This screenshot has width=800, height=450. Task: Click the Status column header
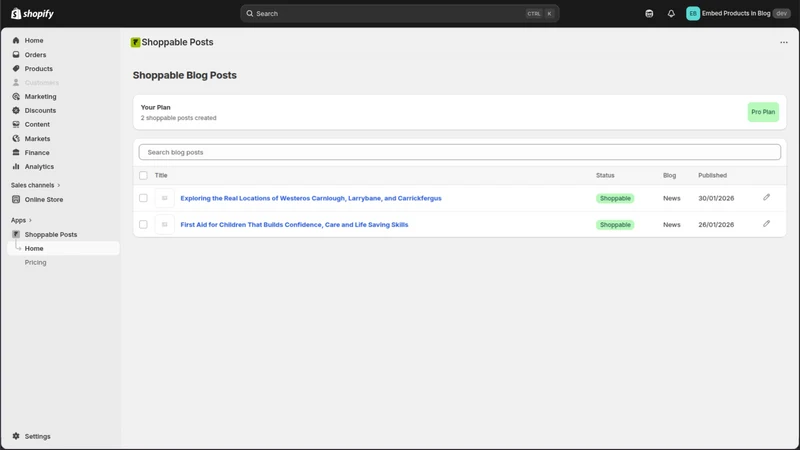605,176
